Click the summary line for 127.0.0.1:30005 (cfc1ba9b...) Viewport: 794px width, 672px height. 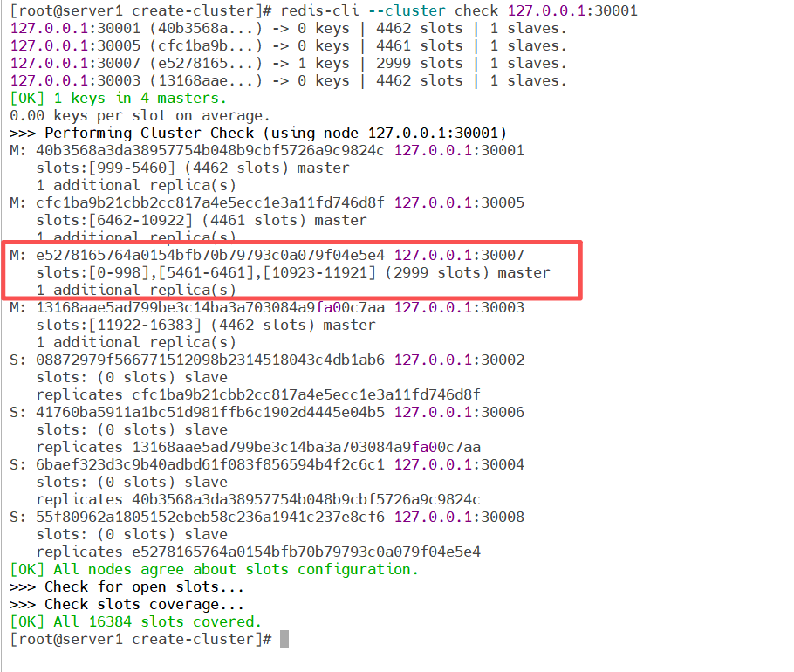tap(288, 45)
